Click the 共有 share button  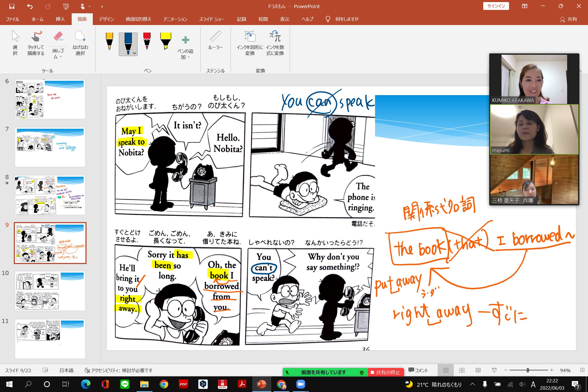(x=568, y=19)
